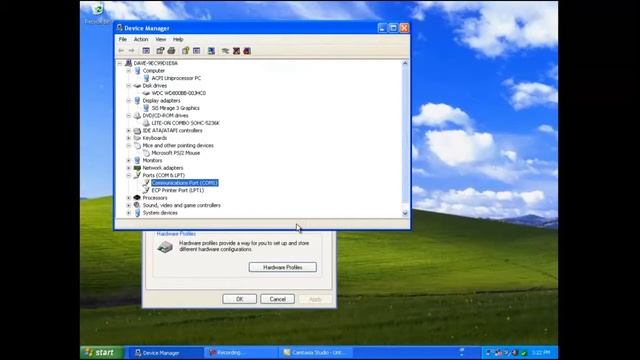Collapse the Ports (COM & LPT) category
The height and width of the screenshot is (360, 640).
tap(129, 175)
